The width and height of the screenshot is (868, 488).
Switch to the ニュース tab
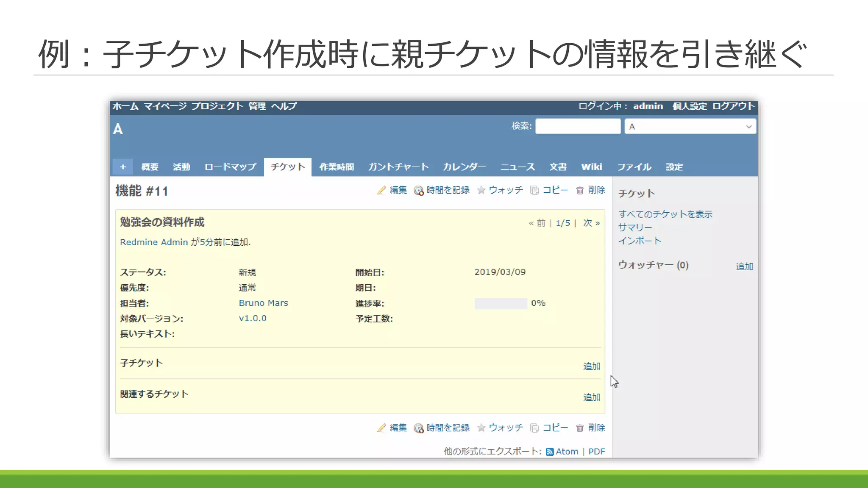[518, 167]
